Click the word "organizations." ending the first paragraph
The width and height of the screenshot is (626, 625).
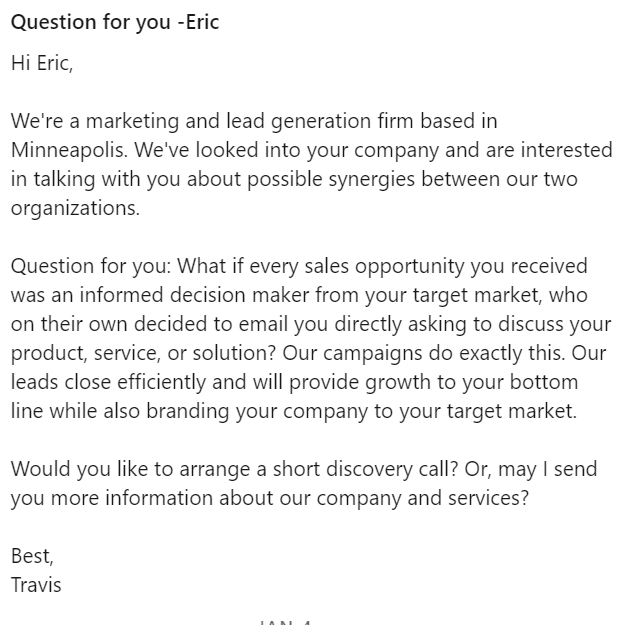pyautogui.click(x=75, y=208)
